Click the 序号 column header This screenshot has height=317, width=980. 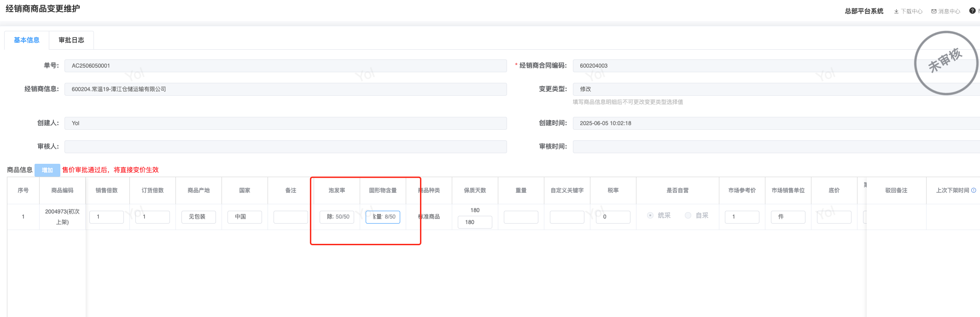coord(23,190)
